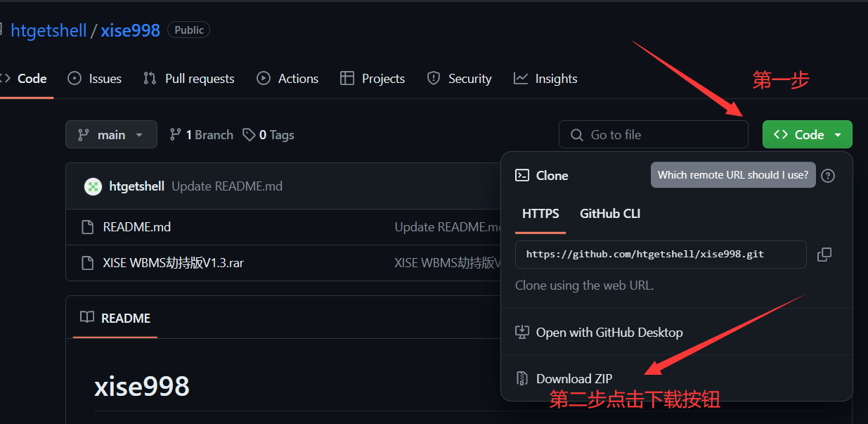Click the Insights graph icon
Viewport: 868px width, 424px height.
tap(521, 79)
